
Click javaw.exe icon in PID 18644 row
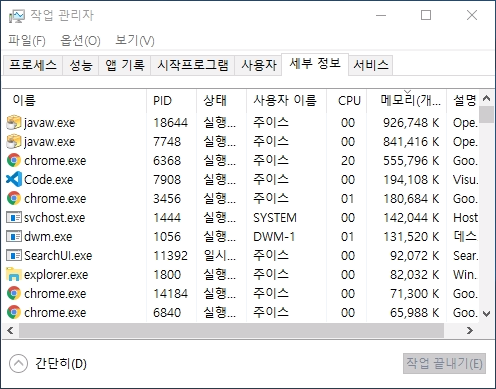click(x=14, y=122)
